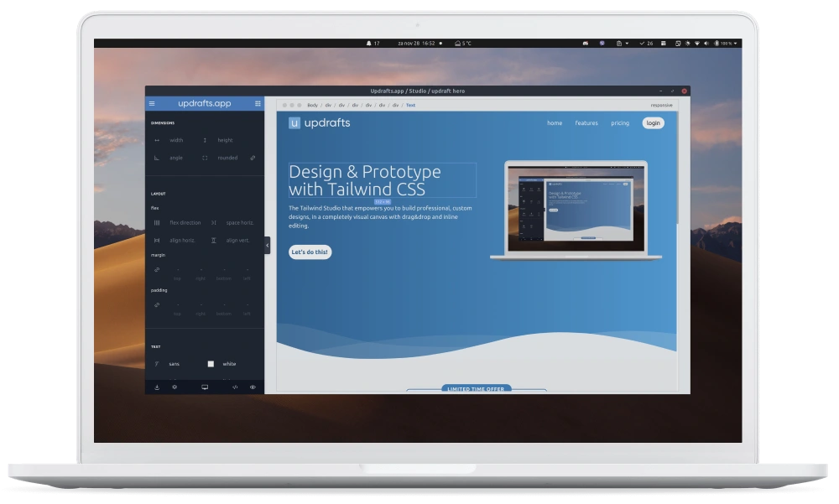Toggle the preview eye icon

pos(253,387)
